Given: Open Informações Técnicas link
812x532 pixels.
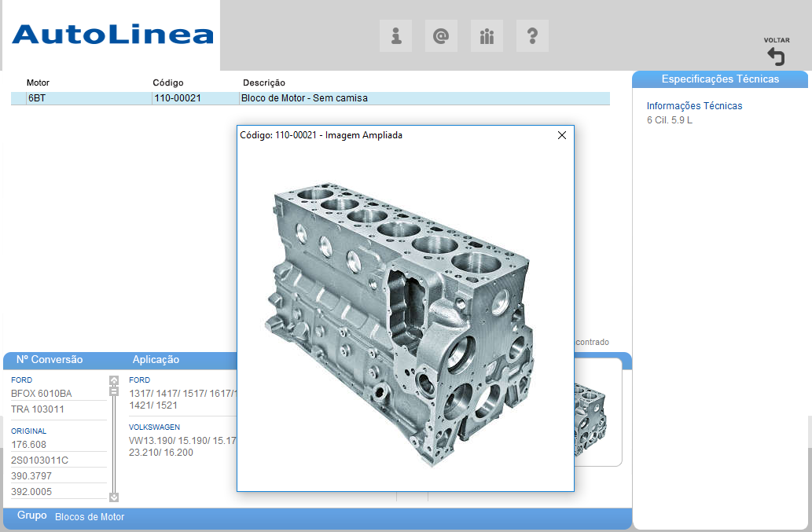Looking at the screenshot, I should [x=694, y=106].
